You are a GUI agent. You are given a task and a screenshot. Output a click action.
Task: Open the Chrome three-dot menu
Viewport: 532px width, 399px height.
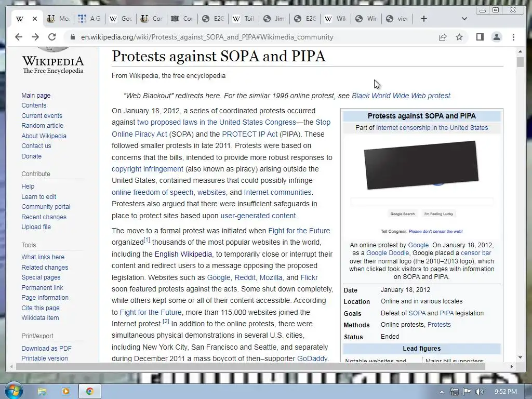(x=513, y=37)
